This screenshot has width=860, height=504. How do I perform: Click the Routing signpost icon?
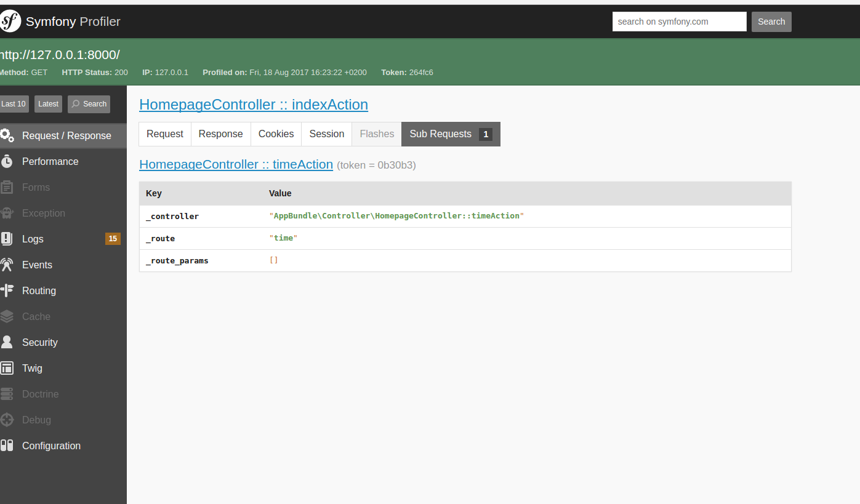pyautogui.click(x=7, y=290)
